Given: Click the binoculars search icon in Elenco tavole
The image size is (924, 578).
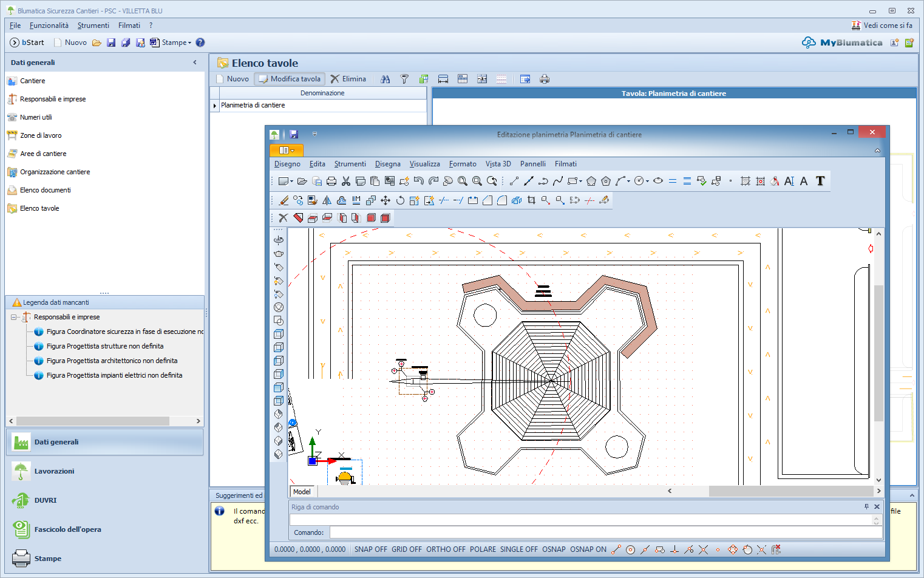Looking at the screenshot, I should pyautogui.click(x=386, y=79).
